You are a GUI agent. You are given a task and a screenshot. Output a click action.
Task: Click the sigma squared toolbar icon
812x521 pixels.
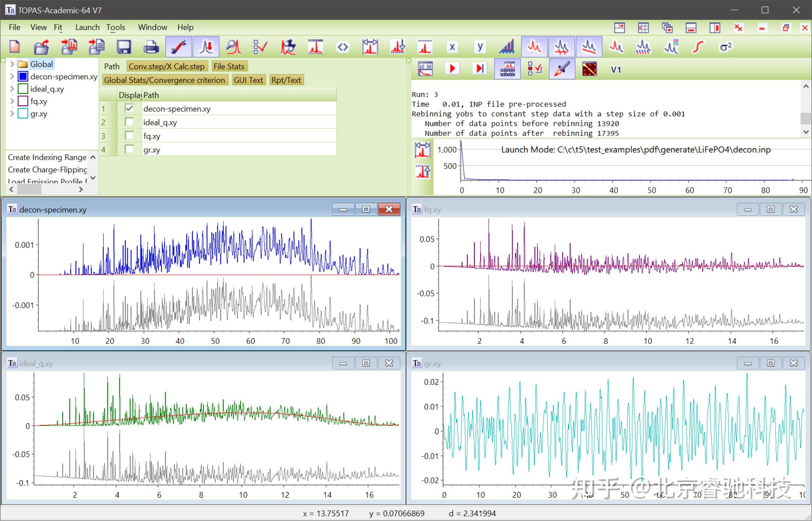point(726,47)
